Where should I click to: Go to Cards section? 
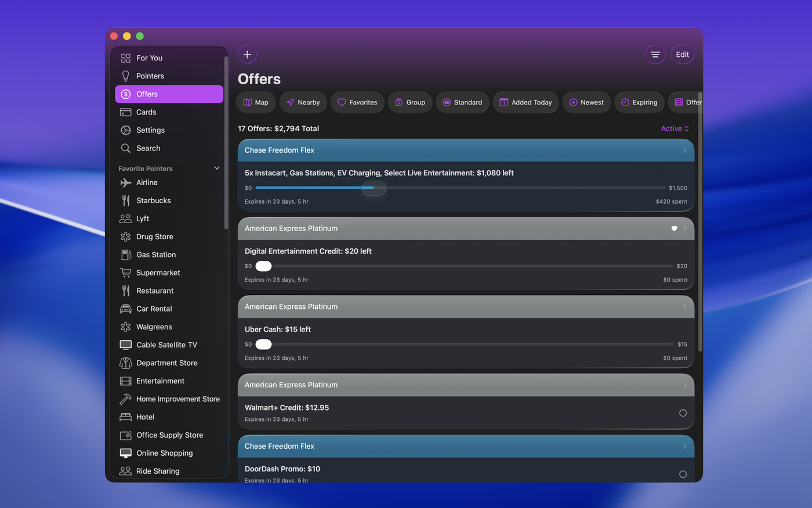[x=146, y=112]
